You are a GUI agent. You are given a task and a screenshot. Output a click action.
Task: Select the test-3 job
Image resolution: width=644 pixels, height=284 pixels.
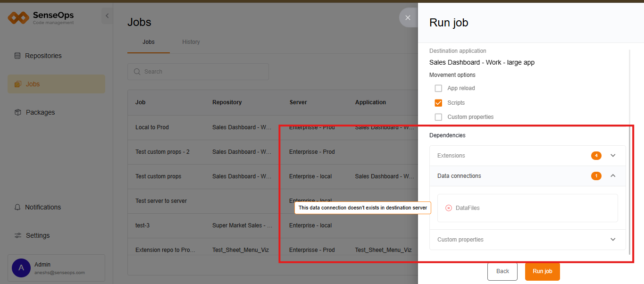coord(142,226)
